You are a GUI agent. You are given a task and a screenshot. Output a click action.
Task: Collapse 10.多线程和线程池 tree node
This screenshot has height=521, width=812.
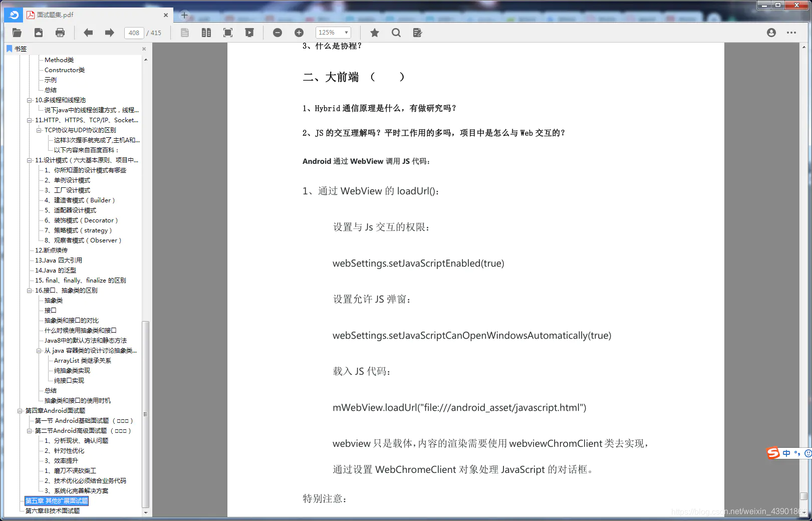click(x=30, y=100)
